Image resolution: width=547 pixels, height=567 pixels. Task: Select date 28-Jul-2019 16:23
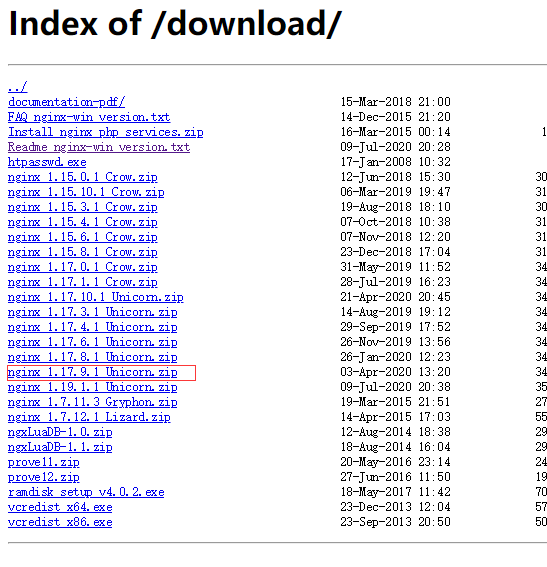pyautogui.click(x=396, y=282)
